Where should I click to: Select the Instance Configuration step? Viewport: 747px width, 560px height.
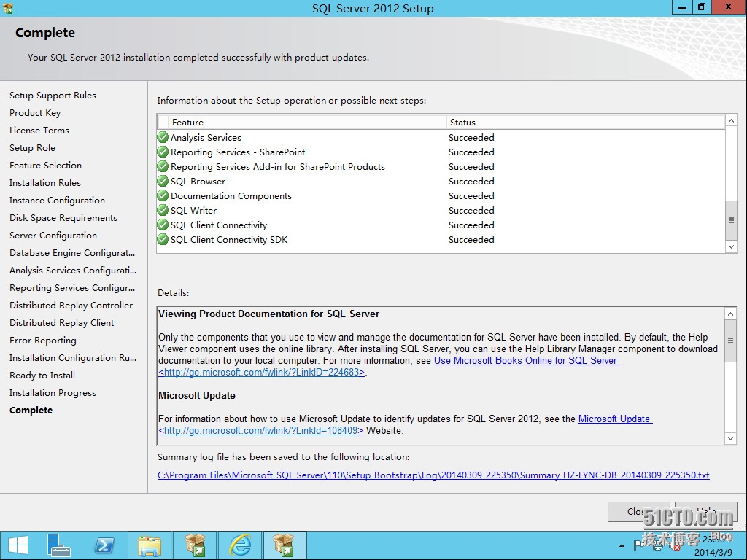click(57, 201)
